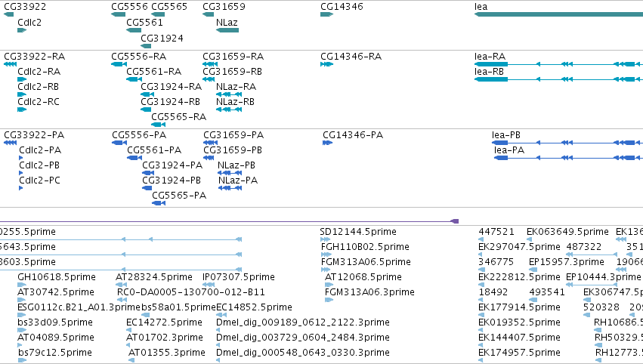Click transcript NLaz-RA
Screen dimensions: 643x364
(x=236, y=87)
